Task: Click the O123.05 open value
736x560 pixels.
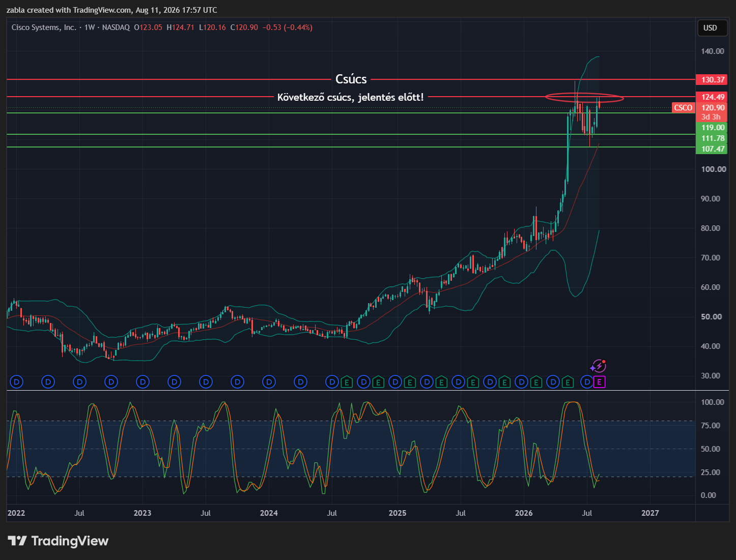Action: pos(148,27)
